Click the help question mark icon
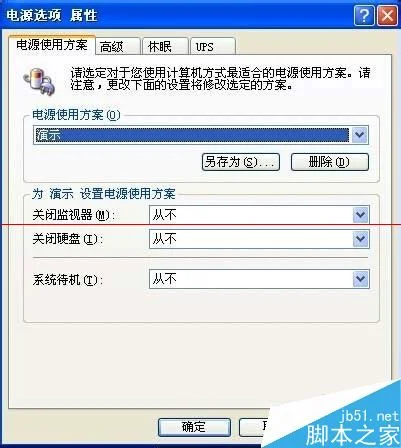The width and height of the screenshot is (401, 448). [x=364, y=16]
